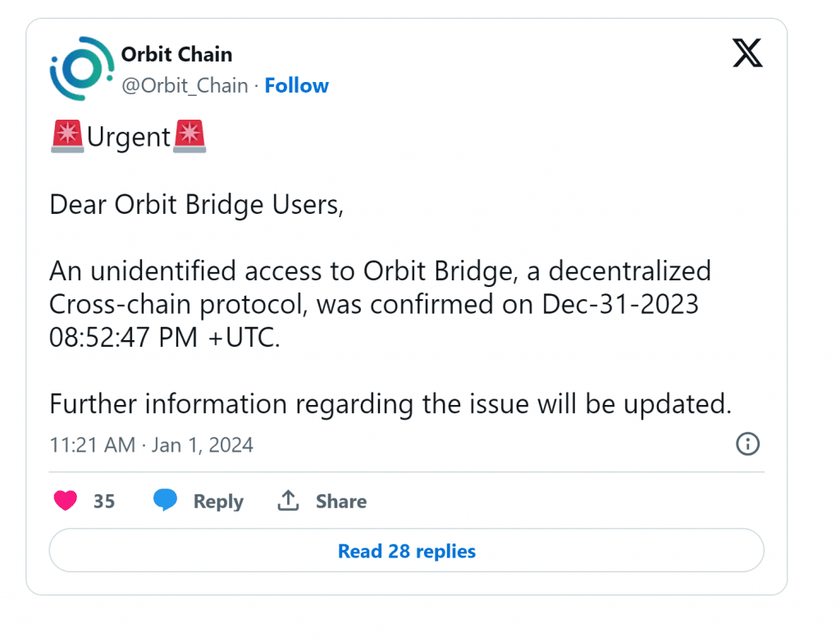The height and width of the screenshot is (641, 840).
Task: Open the tweet info circle icon
Action: [747, 444]
